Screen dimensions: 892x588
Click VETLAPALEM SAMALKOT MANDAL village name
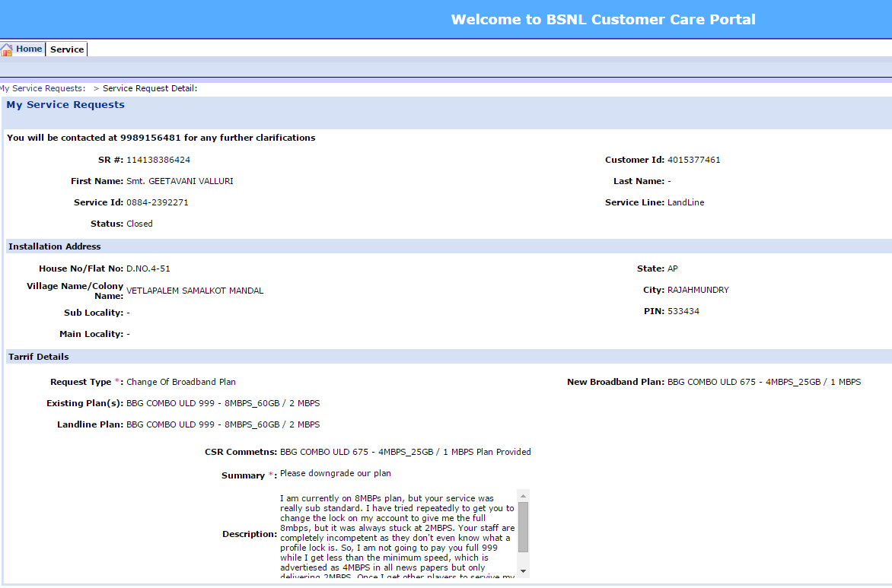tap(195, 291)
